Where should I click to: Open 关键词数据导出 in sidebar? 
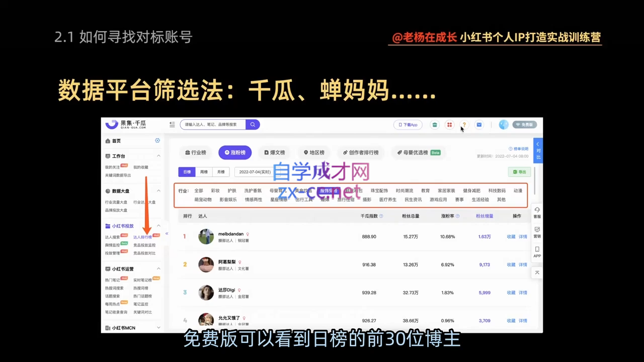[x=118, y=175]
